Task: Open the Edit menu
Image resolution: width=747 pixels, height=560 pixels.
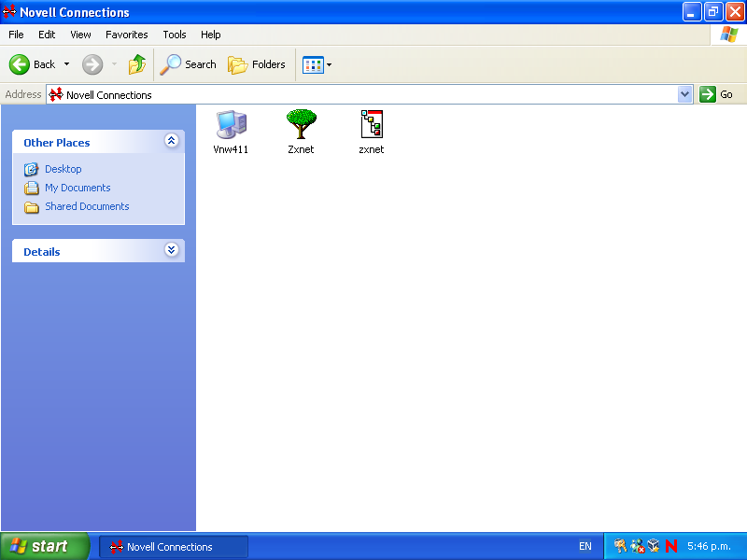Action: click(47, 35)
